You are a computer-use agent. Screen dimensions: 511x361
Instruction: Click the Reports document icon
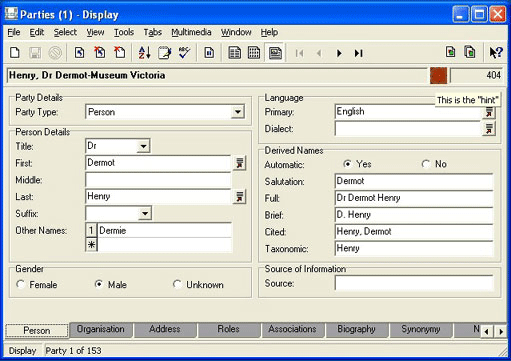pyautogui.click(x=209, y=53)
